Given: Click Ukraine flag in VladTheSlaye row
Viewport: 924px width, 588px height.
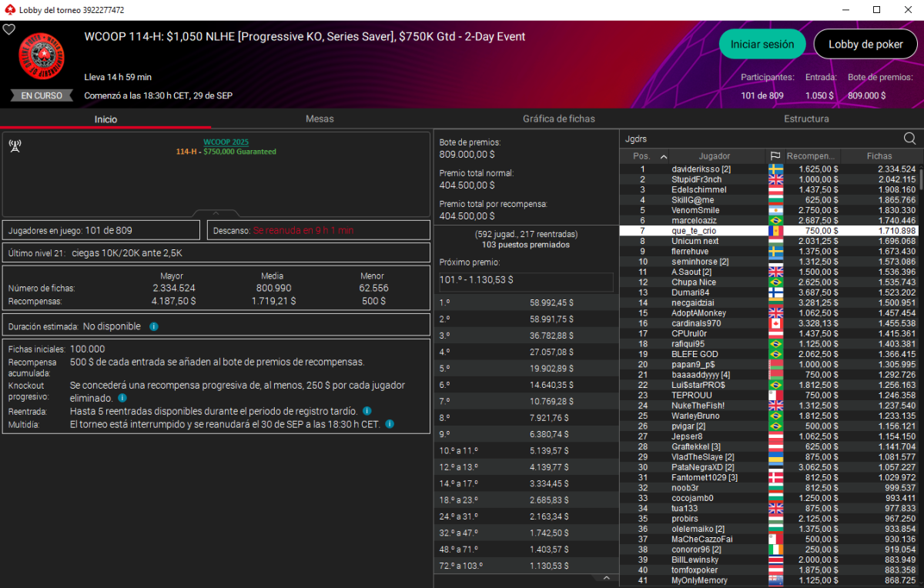Looking at the screenshot, I should (775, 457).
